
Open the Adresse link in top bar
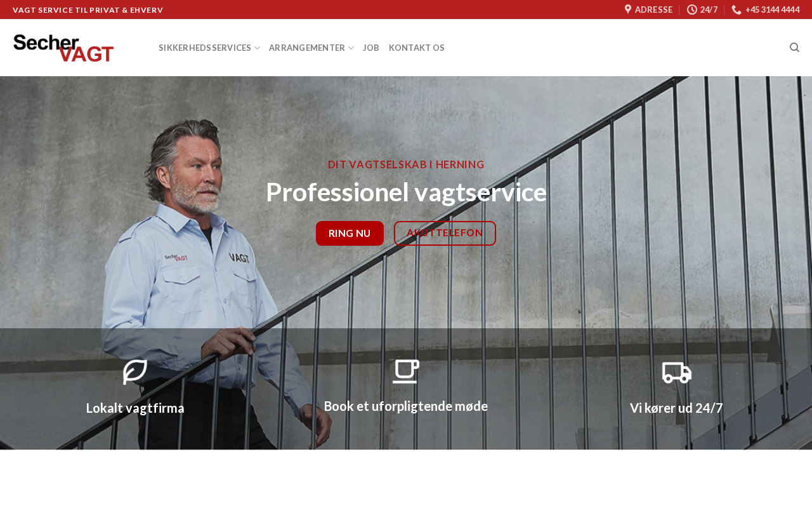pos(653,10)
